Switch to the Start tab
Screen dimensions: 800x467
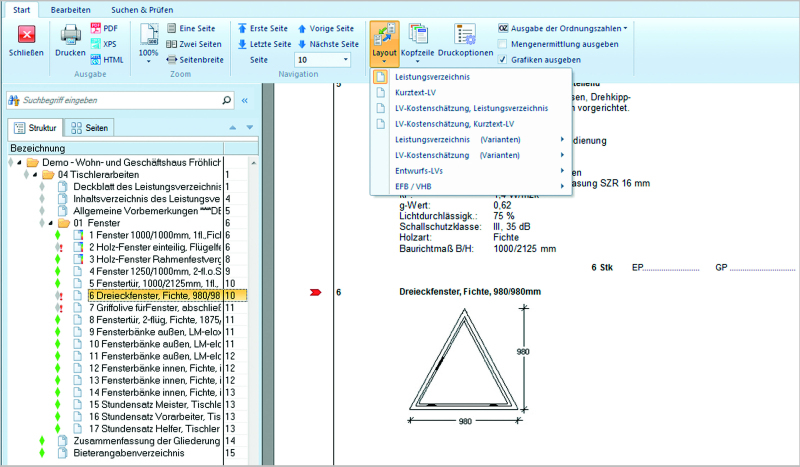tap(21, 10)
